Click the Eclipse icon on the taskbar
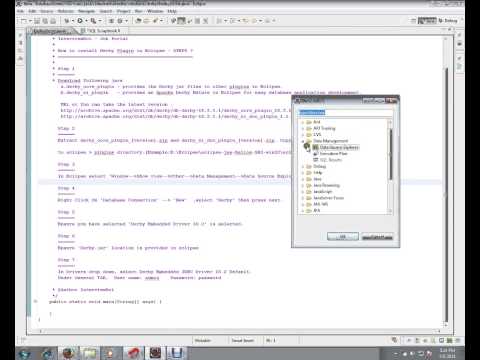 (155, 353)
